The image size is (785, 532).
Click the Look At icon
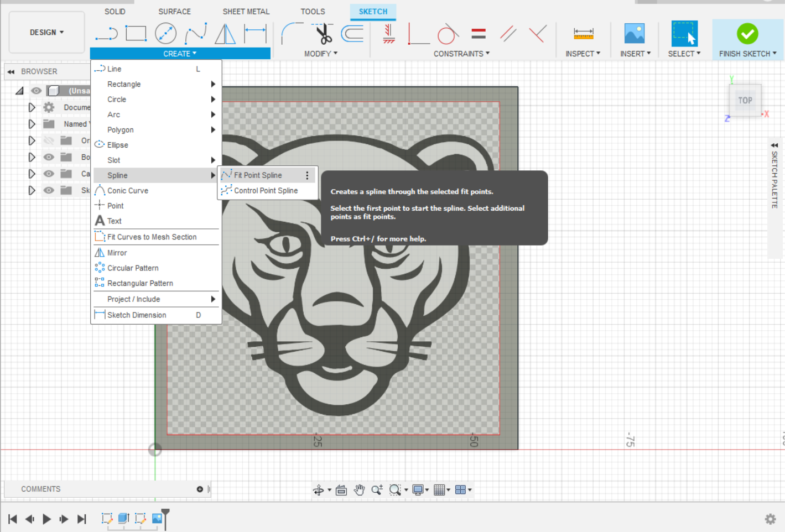(x=341, y=490)
